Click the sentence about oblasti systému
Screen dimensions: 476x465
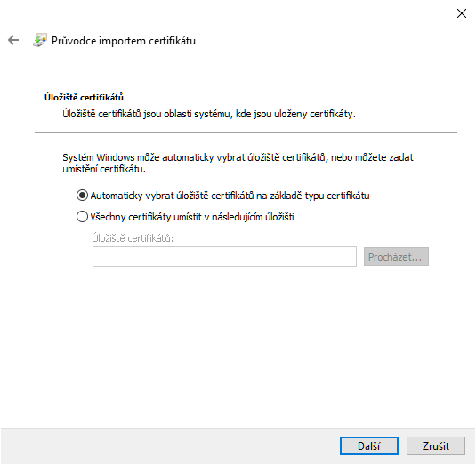tap(209, 114)
